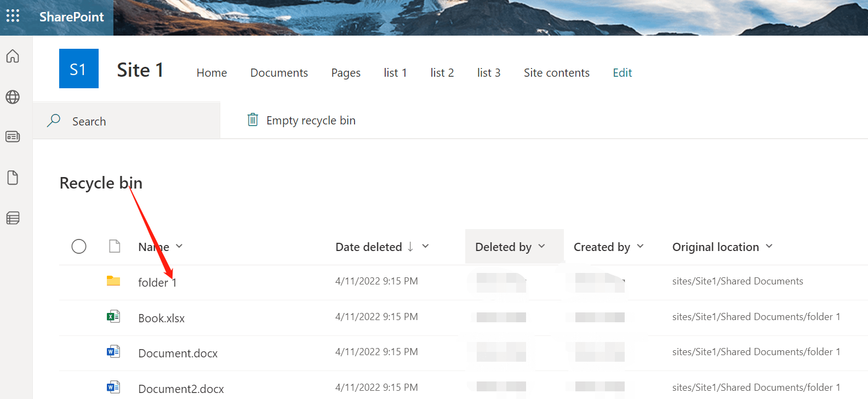This screenshot has height=399, width=868.
Task: Select the Book.xlsx item
Action: point(161,318)
